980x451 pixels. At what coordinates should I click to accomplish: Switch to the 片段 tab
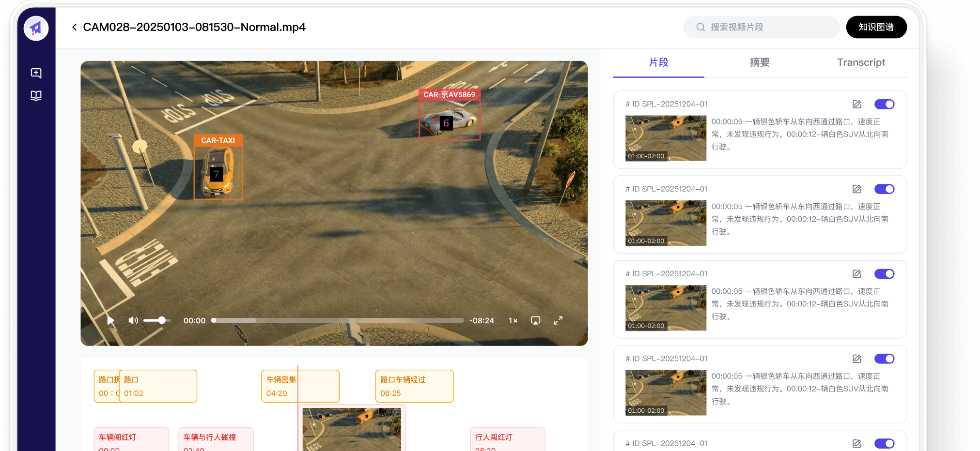658,62
